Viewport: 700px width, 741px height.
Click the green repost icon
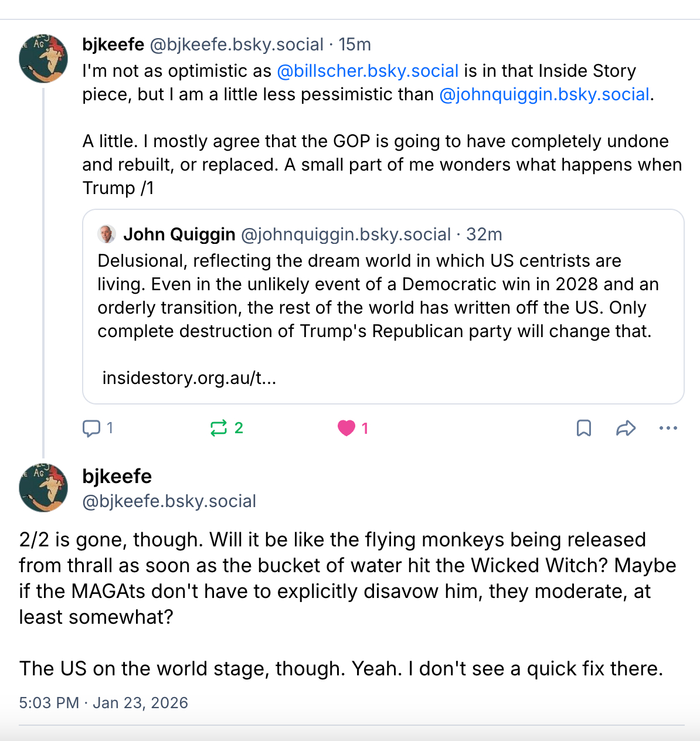pyautogui.click(x=219, y=429)
